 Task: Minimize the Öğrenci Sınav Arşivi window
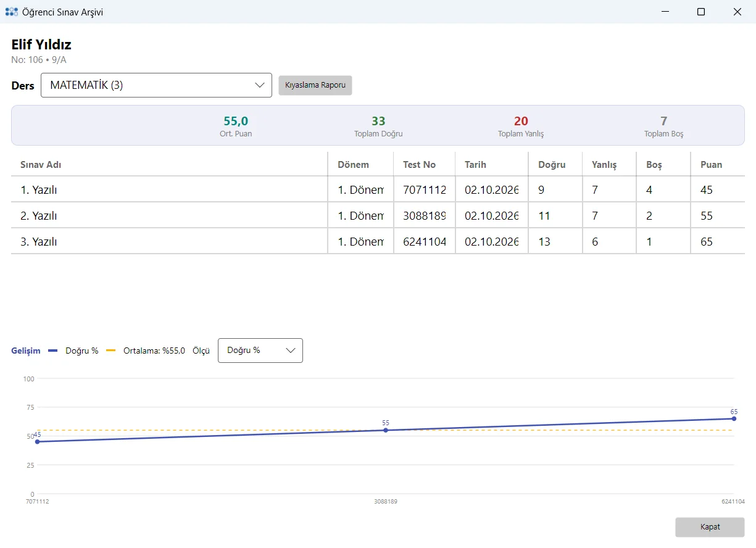tap(665, 12)
